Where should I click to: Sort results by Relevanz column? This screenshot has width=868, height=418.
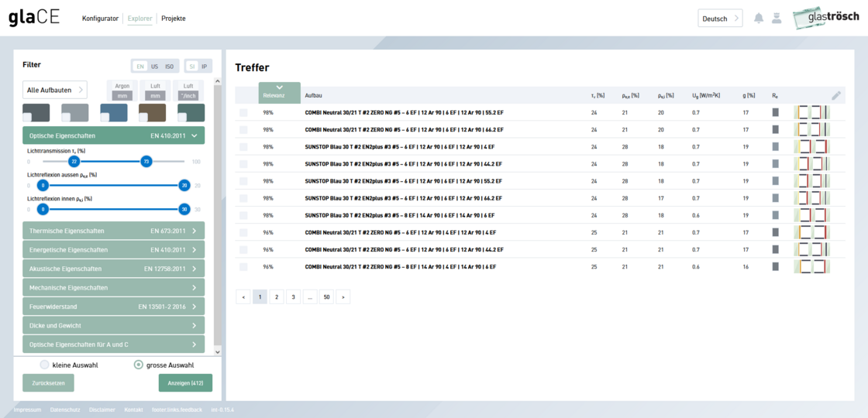click(280, 92)
